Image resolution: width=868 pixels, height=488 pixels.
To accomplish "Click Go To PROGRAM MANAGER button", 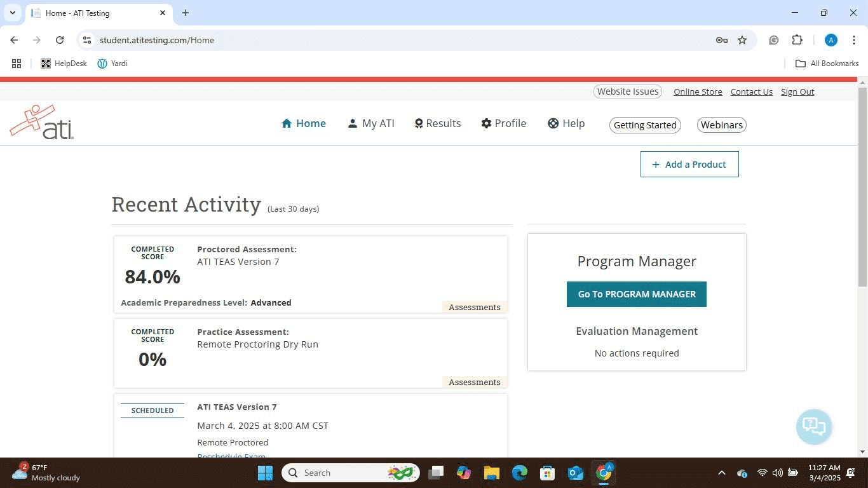I will 636,294.
